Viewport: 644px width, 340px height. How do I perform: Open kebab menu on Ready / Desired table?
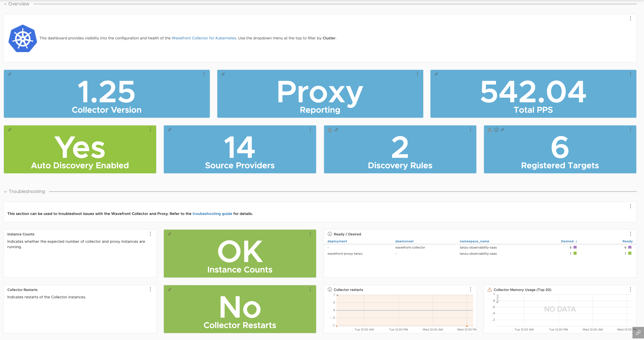click(630, 234)
